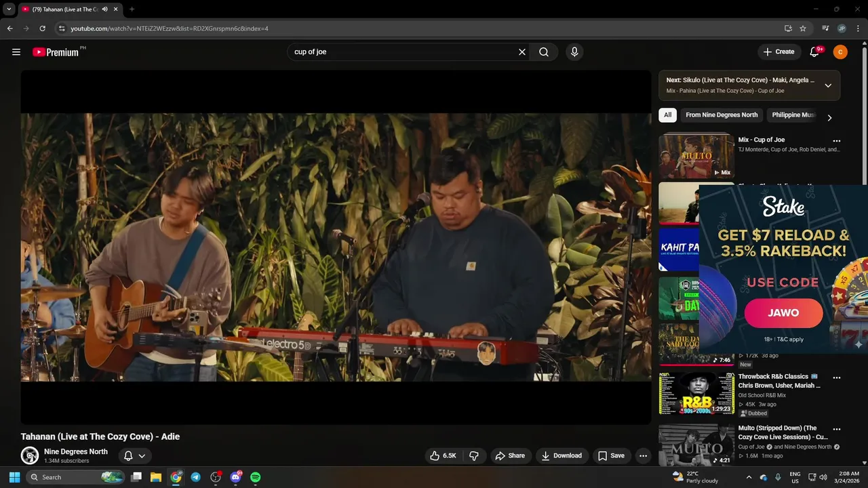Start voice search with microphone icon

tap(574, 52)
